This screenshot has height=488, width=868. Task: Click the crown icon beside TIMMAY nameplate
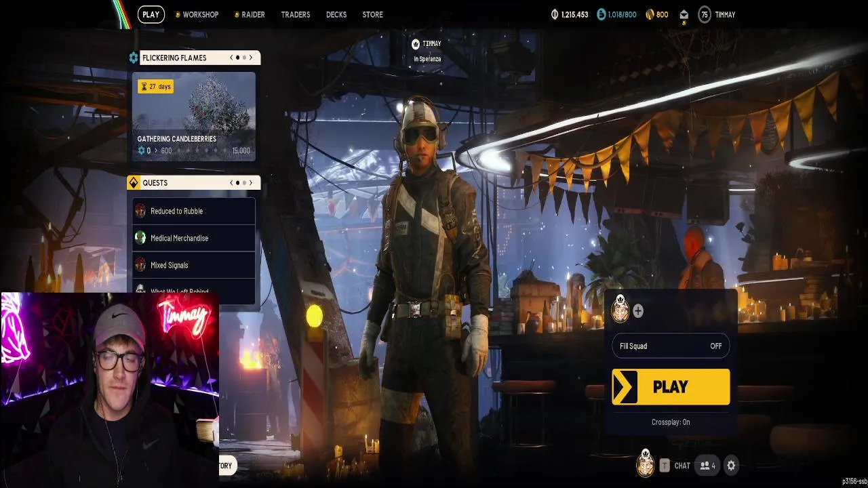click(x=416, y=43)
